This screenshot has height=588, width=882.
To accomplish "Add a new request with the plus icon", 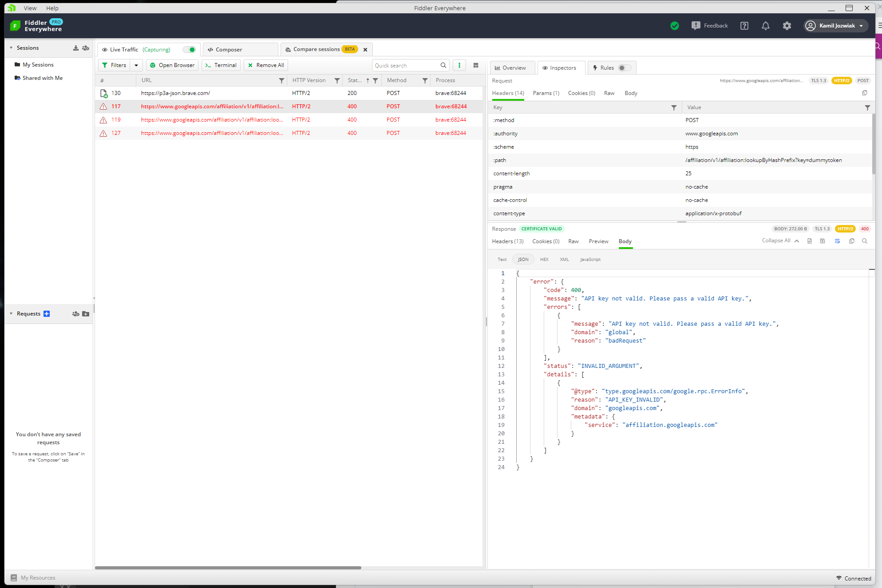I will [x=47, y=314].
